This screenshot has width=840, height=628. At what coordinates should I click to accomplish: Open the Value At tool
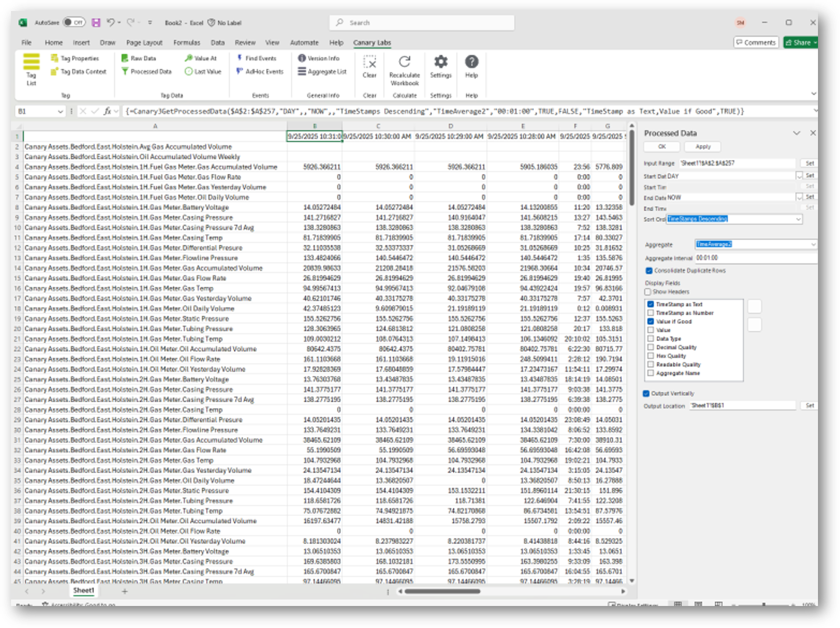coord(201,58)
